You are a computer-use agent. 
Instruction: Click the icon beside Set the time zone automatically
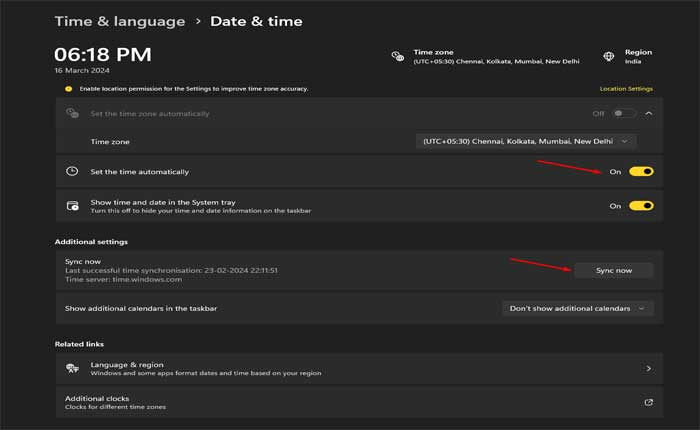(72, 114)
